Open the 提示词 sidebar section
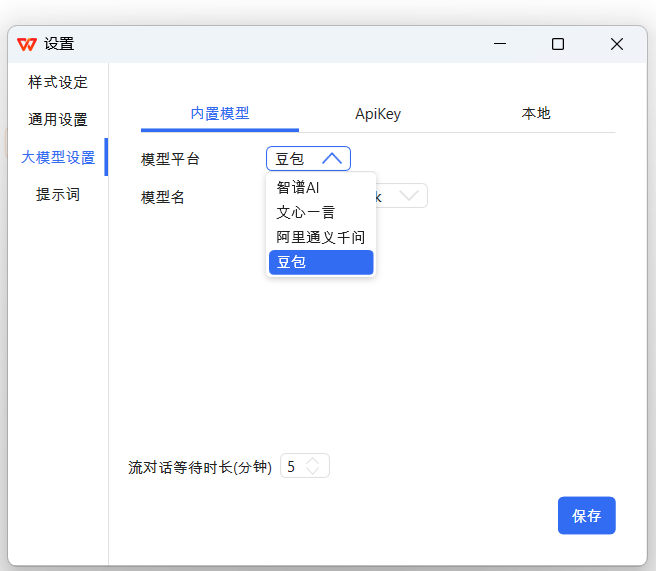Viewport: 656px width, 571px height. pos(58,195)
